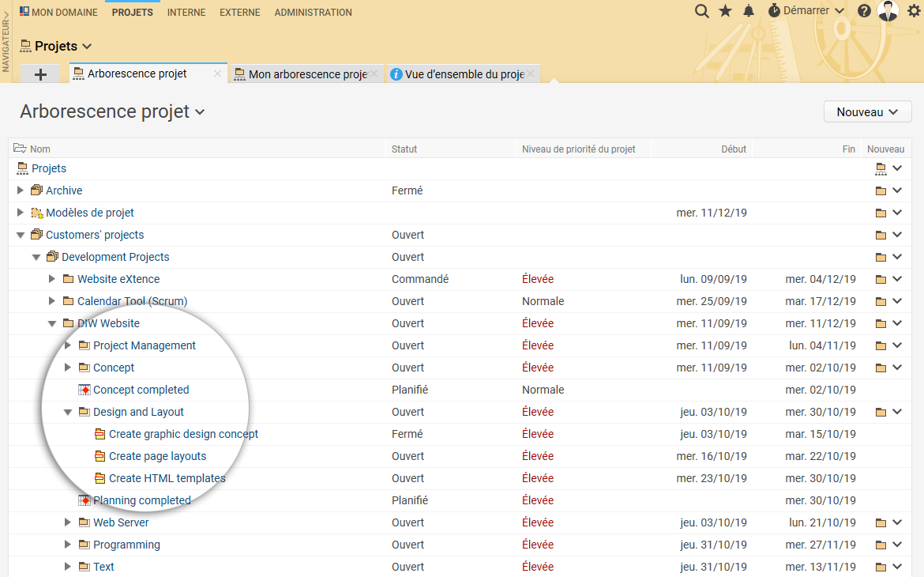Expand the Archive tree node
The width and height of the screenshot is (924, 577).
pos(21,190)
